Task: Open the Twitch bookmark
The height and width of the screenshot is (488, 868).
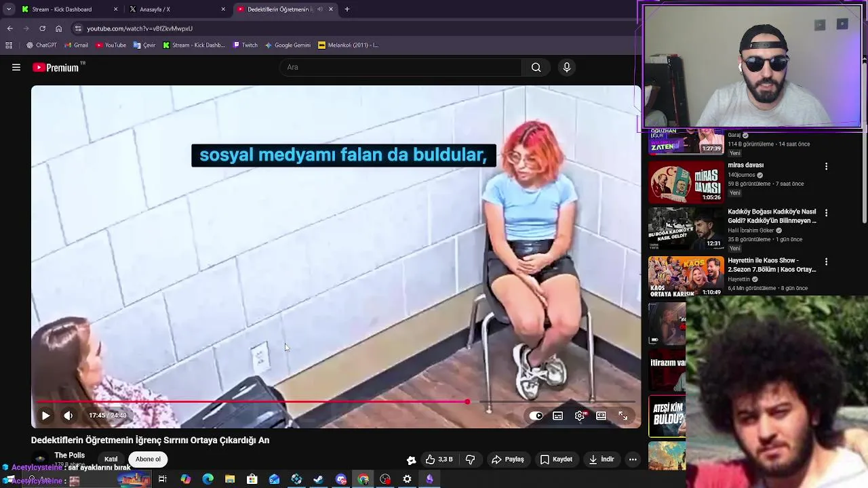Action: (x=245, y=45)
